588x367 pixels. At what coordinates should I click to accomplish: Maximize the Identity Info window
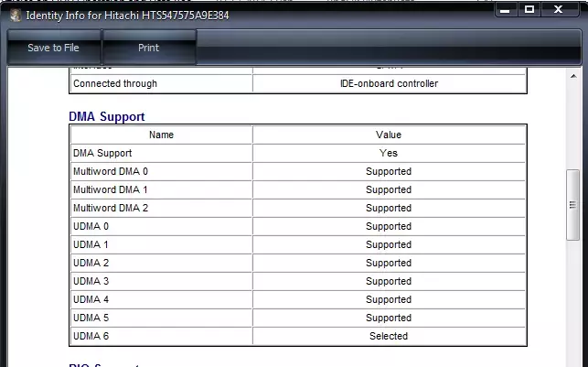[529, 10]
